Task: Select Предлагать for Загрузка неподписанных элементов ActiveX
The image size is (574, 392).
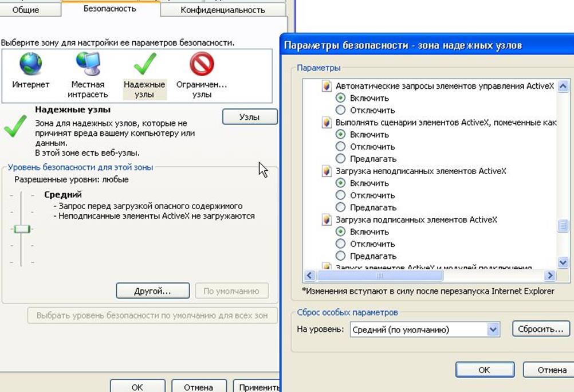Action: pyautogui.click(x=341, y=207)
